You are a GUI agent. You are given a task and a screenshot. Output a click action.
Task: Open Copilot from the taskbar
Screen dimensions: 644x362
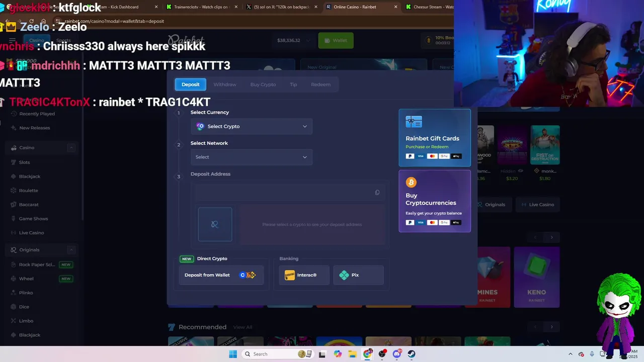tap(338, 354)
